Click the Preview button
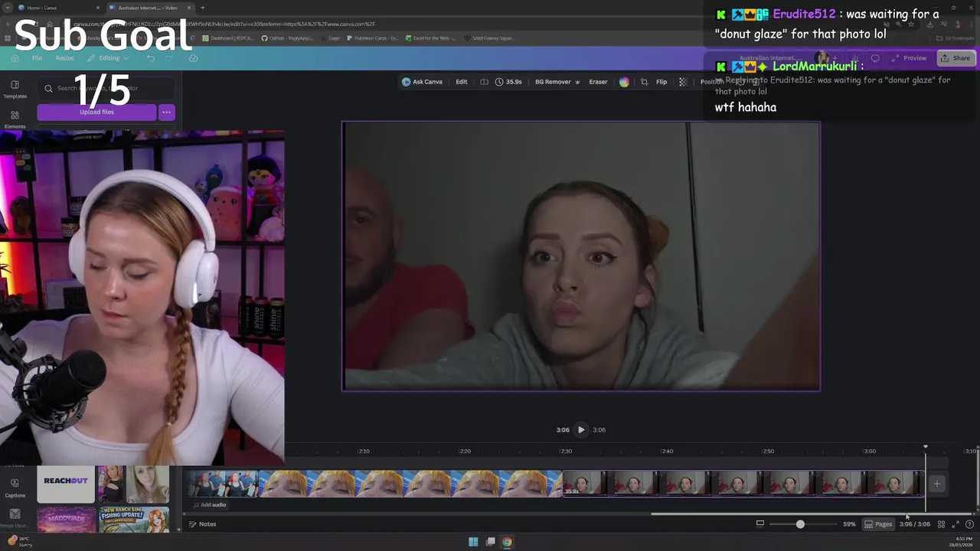Screen dimensions: 980x551 click(x=909, y=58)
